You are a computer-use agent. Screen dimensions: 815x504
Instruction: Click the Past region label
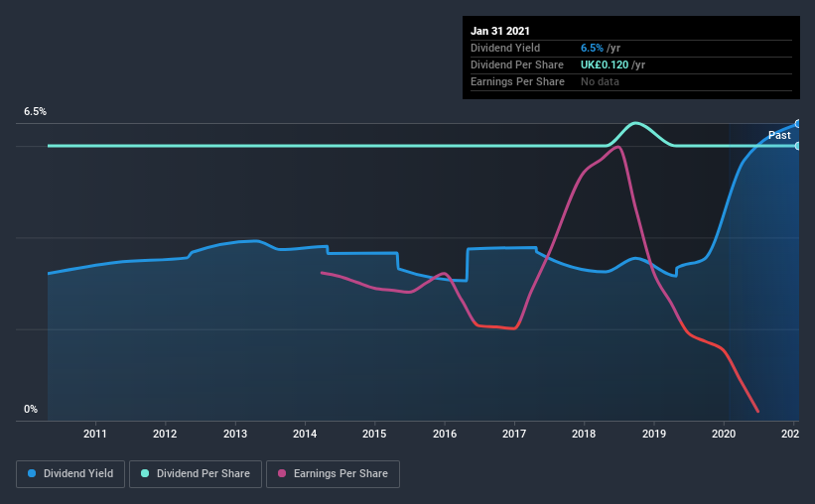click(x=779, y=135)
